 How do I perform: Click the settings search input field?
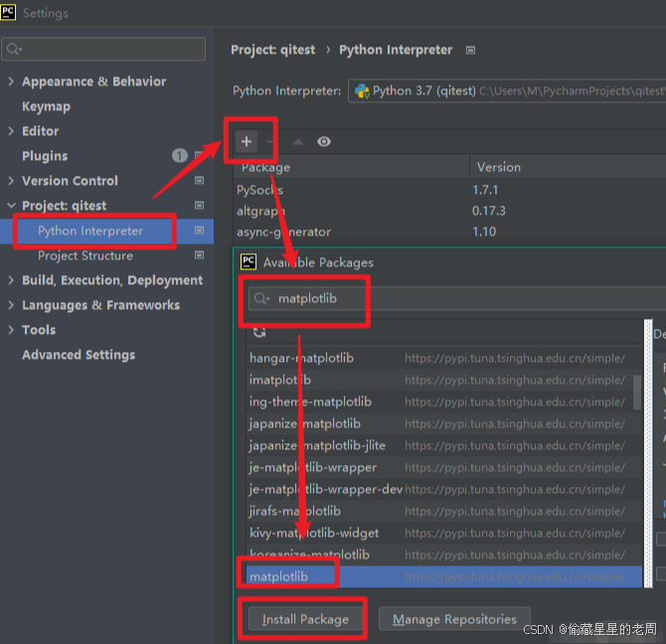pyautogui.click(x=103, y=49)
